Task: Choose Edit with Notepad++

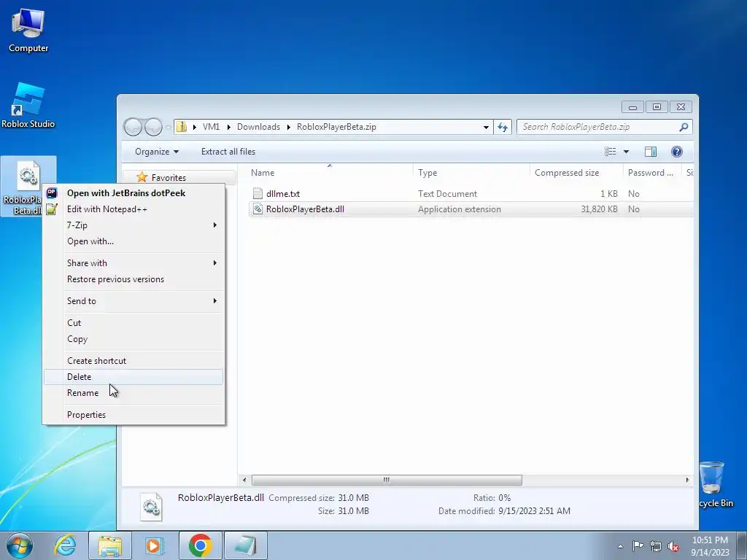Action: coord(133,209)
